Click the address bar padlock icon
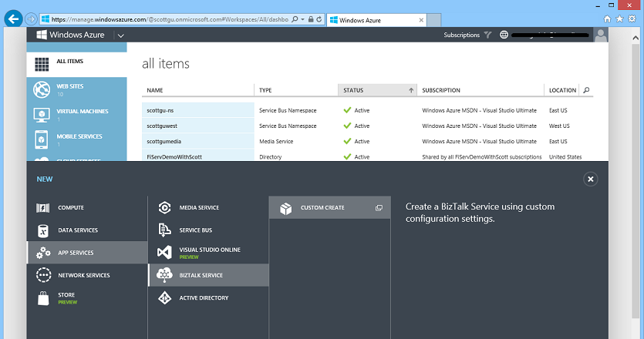This screenshot has width=644, height=339. 311,19
